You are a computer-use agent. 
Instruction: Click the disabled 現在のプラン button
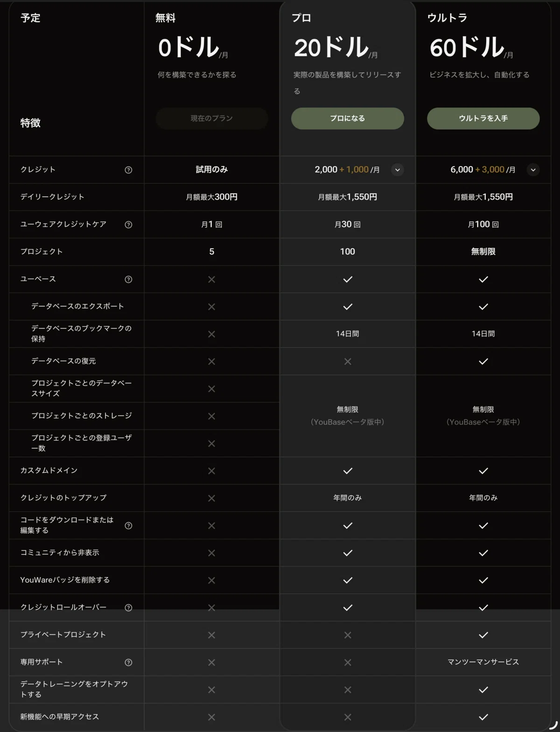(212, 119)
